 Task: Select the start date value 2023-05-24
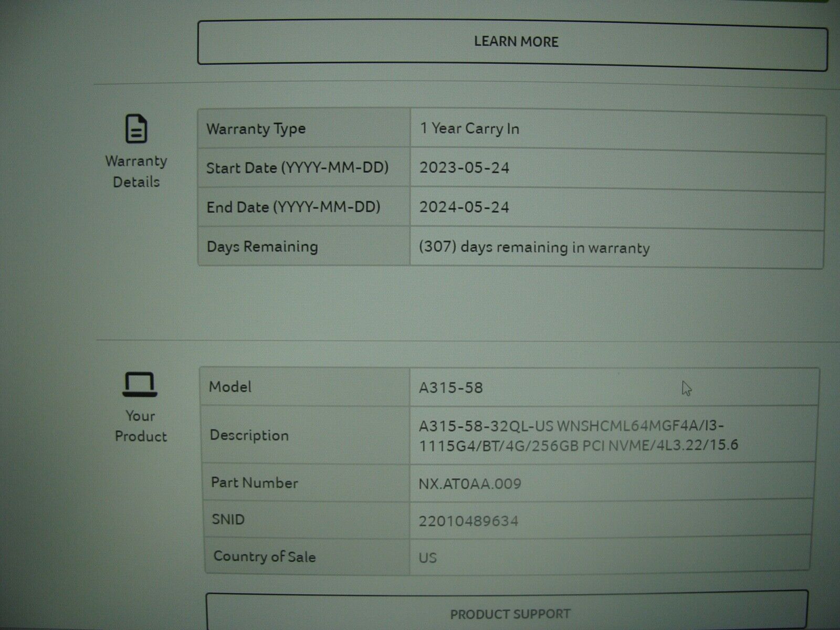[464, 168]
